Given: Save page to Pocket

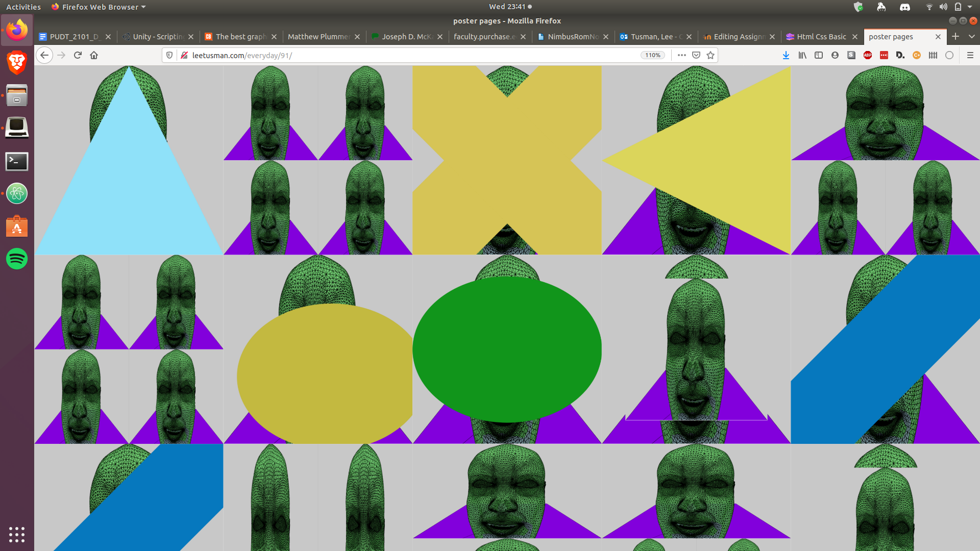Looking at the screenshot, I should coord(696,55).
